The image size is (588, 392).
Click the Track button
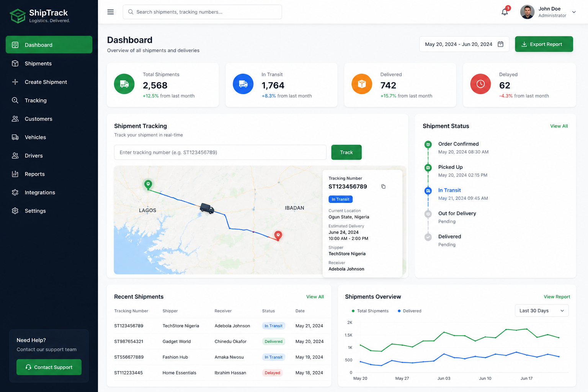[x=346, y=152]
